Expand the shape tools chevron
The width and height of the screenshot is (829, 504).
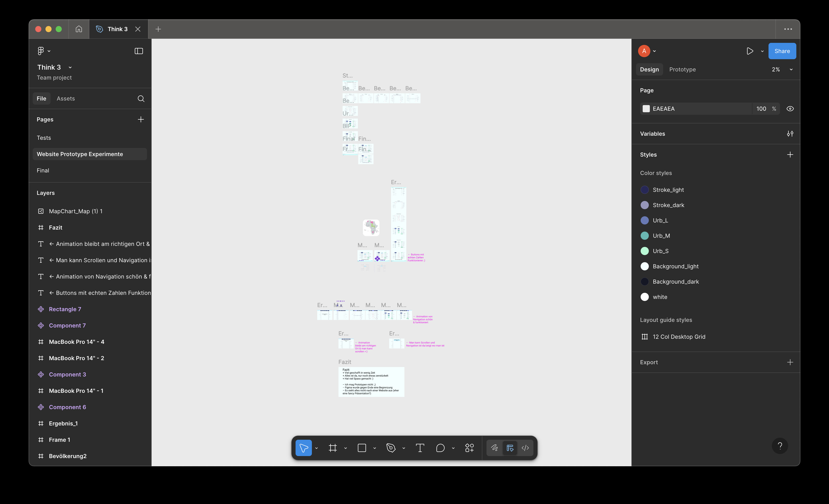pos(374,448)
